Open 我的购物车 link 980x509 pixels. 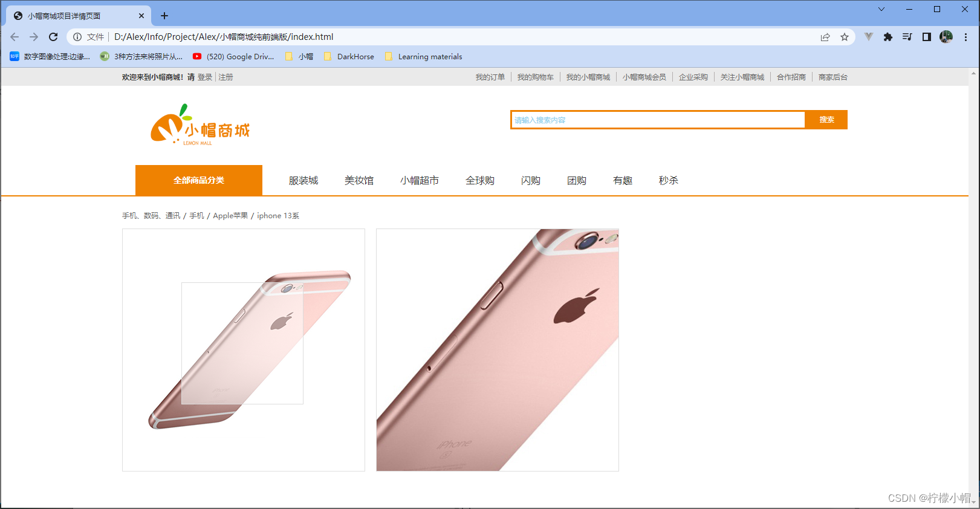(535, 77)
